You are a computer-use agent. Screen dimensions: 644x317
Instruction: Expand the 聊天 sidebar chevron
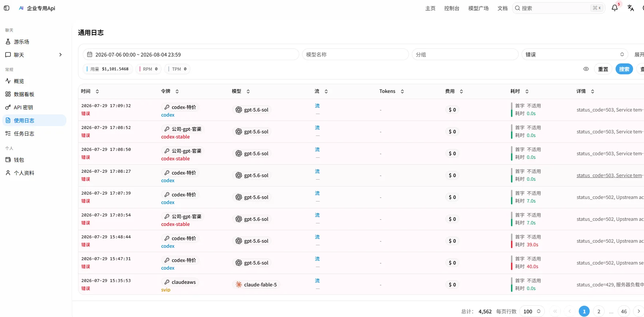pyautogui.click(x=61, y=55)
